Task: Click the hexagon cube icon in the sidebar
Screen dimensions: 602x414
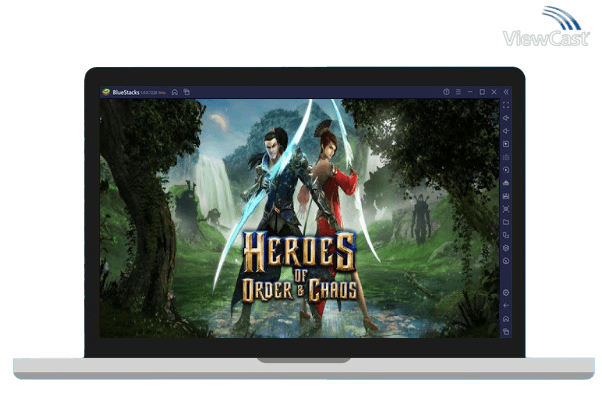Action: point(506,248)
